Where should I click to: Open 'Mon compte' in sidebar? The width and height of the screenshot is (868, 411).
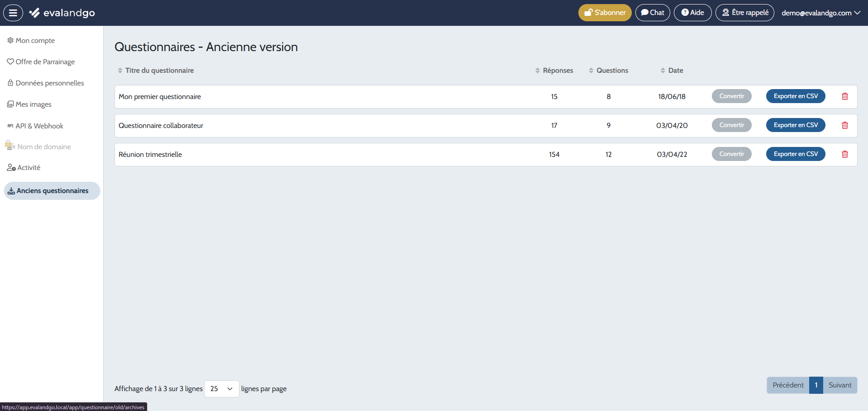35,41
